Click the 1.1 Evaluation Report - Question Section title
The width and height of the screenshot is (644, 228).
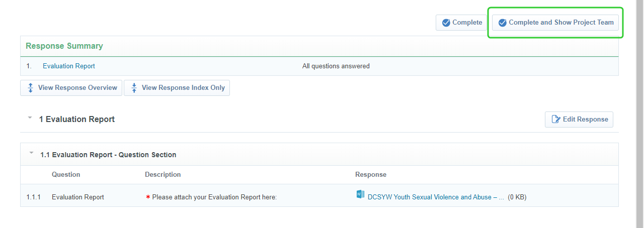(x=108, y=155)
